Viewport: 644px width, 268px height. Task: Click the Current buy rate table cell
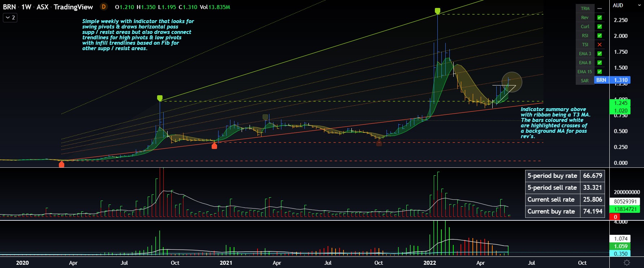551,211
